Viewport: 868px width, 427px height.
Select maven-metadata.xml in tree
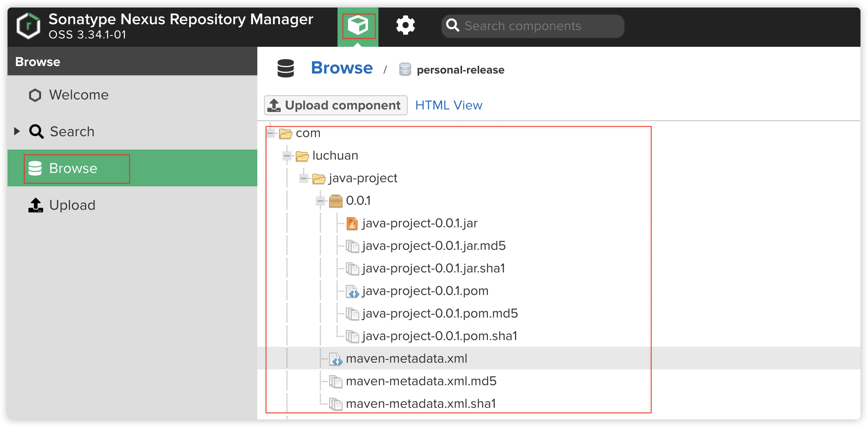406,358
